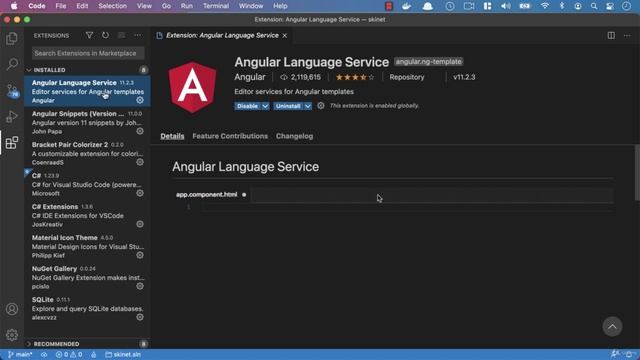This screenshot has width=640, height=360.
Task: Open the Repository link
Action: (407, 77)
